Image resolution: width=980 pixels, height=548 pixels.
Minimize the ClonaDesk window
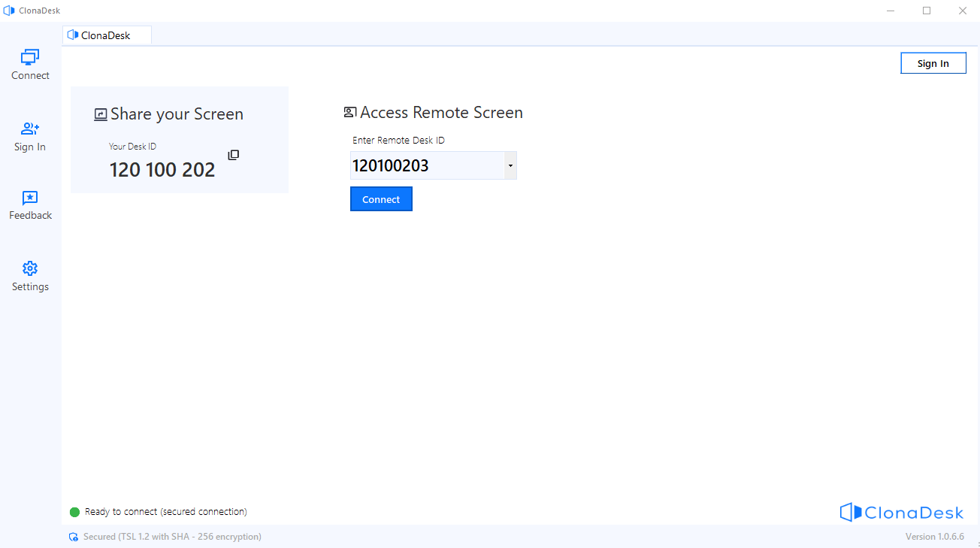coord(891,11)
